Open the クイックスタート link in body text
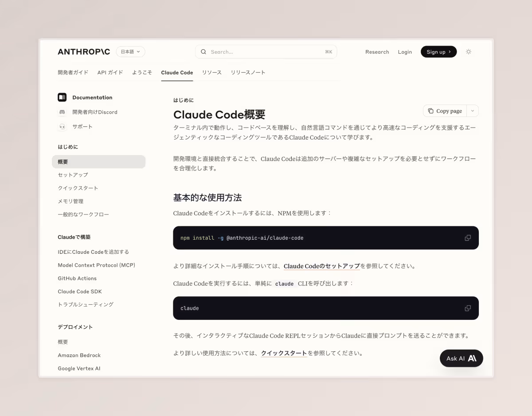532x416 pixels. point(284,353)
